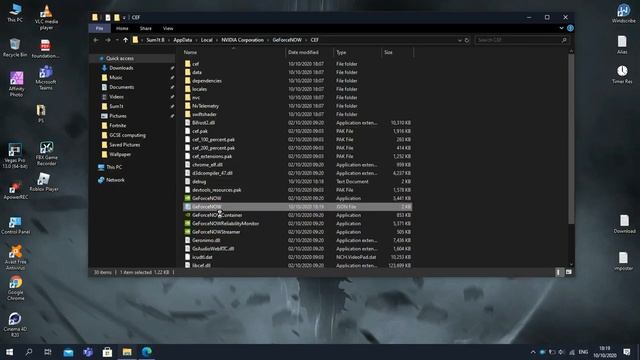Viewport: 640px width, 360px height.
Task: Open taskbar Search
Action: [29, 352]
